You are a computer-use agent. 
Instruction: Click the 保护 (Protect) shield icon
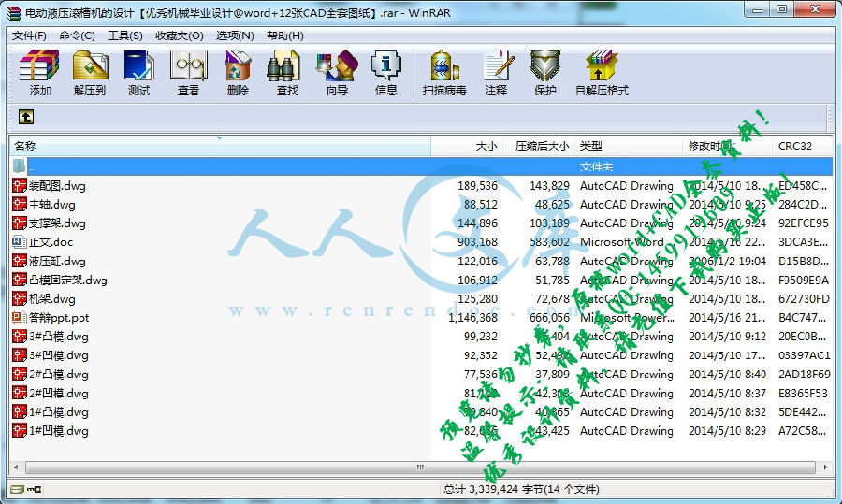544,66
